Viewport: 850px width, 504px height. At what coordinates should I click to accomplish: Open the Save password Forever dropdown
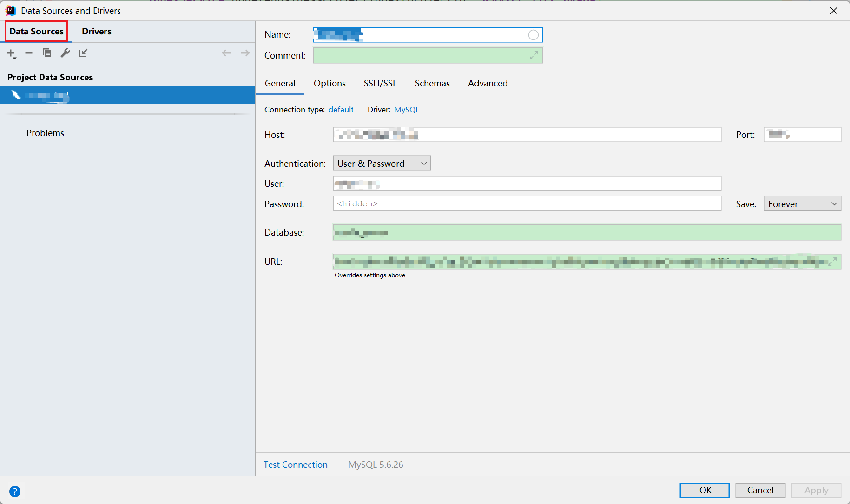click(802, 204)
